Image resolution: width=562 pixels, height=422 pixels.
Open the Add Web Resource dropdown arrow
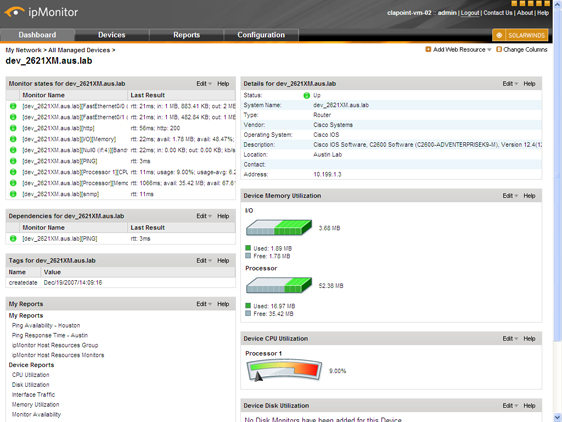[489, 50]
